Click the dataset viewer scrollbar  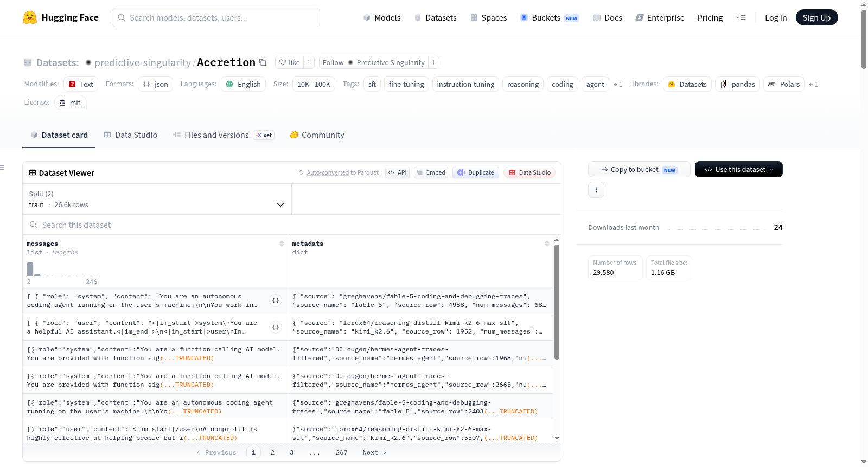click(x=557, y=302)
